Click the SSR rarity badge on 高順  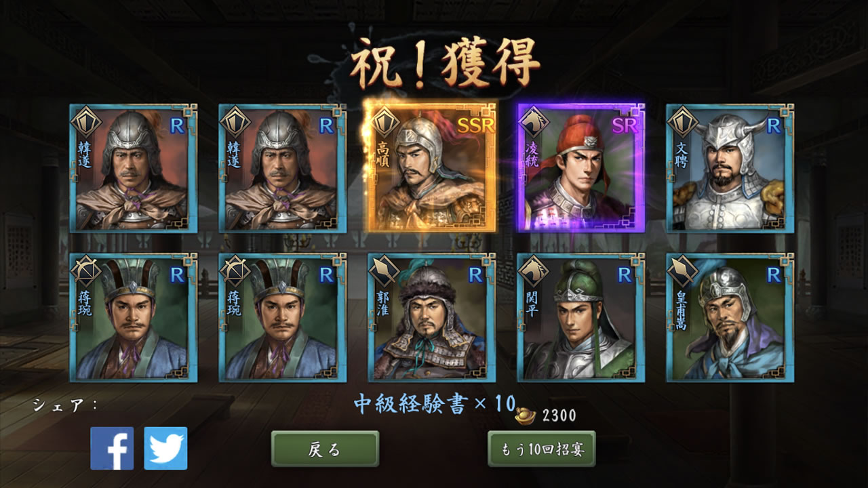476,125
